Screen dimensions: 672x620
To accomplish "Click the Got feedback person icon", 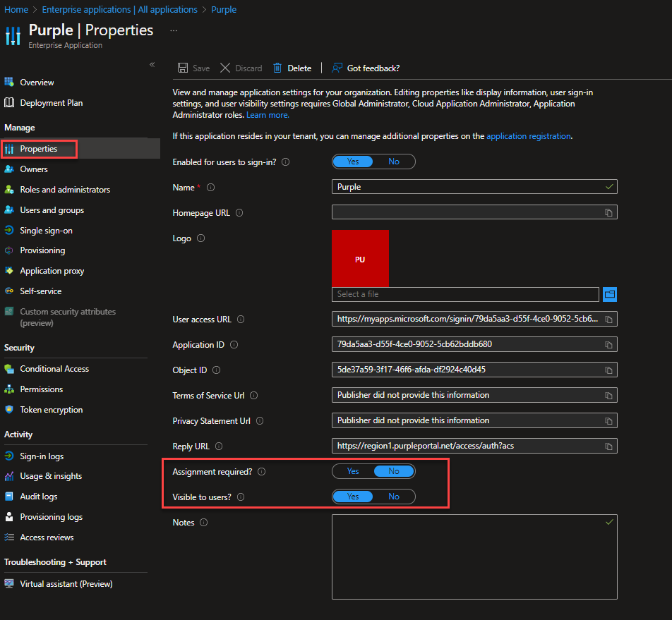I will click(x=337, y=68).
